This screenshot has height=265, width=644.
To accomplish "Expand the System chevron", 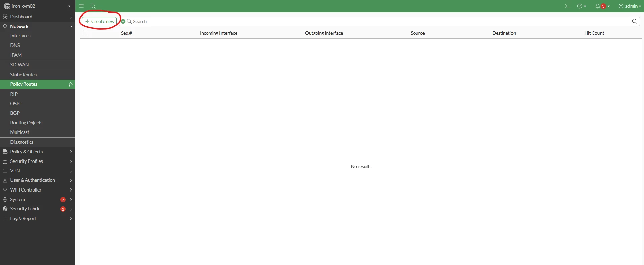I will 71,199.
